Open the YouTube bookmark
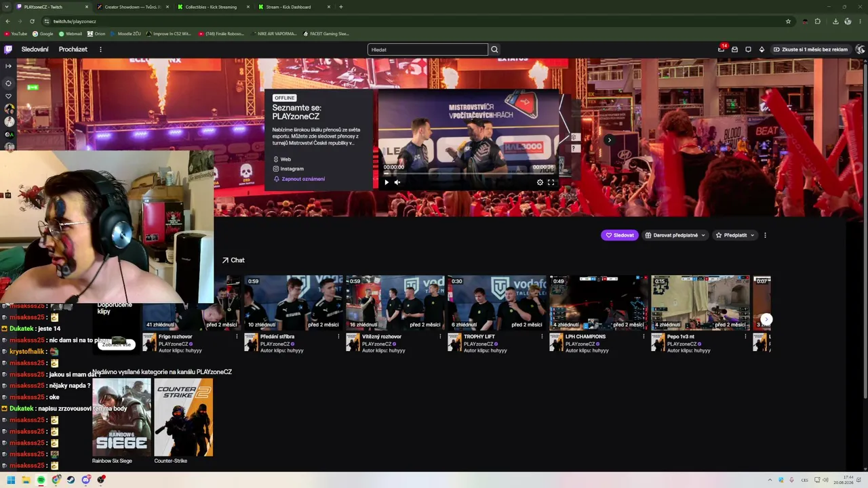868x488 pixels. click(16, 34)
